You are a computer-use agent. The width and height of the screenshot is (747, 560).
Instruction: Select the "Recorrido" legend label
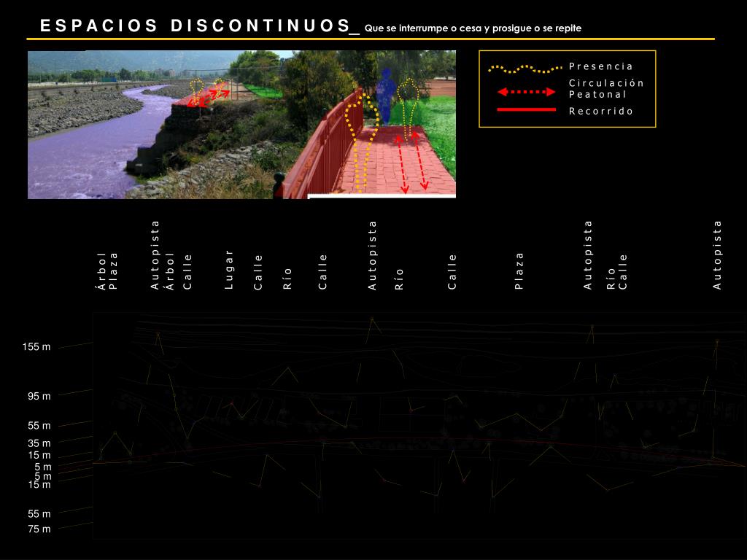click(x=601, y=111)
